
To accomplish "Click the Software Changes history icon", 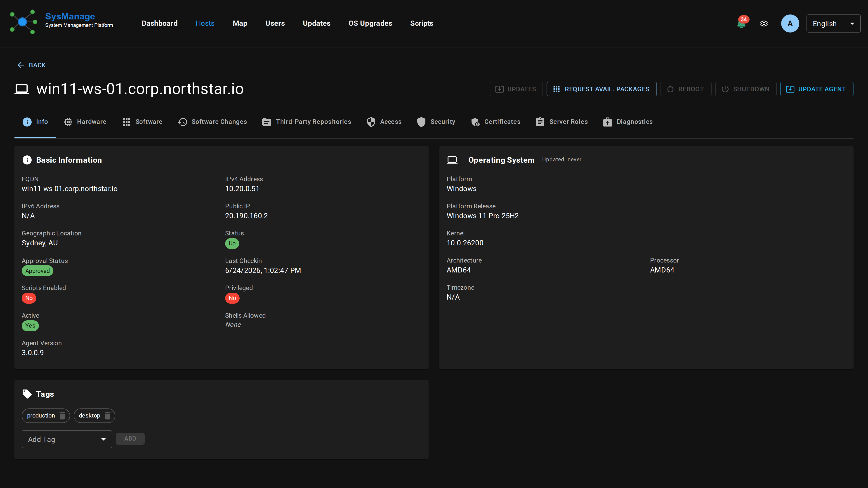I will (183, 122).
